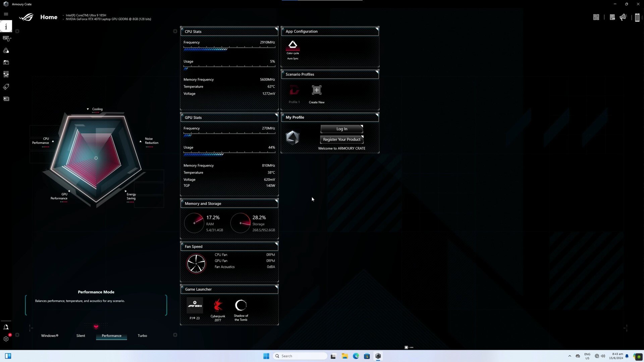Screen dimensions: 644x362
Task: Expand the CPU Stats panel corner
Action: 276,29
